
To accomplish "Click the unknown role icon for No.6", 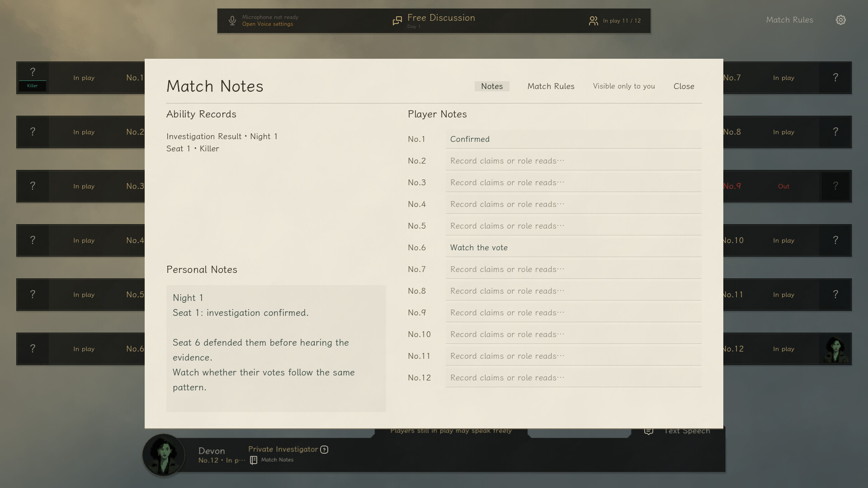I will [x=33, y=349].
